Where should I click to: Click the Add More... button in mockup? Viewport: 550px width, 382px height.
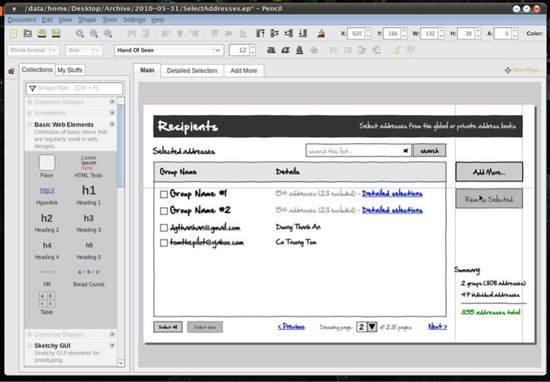point(489,172)
